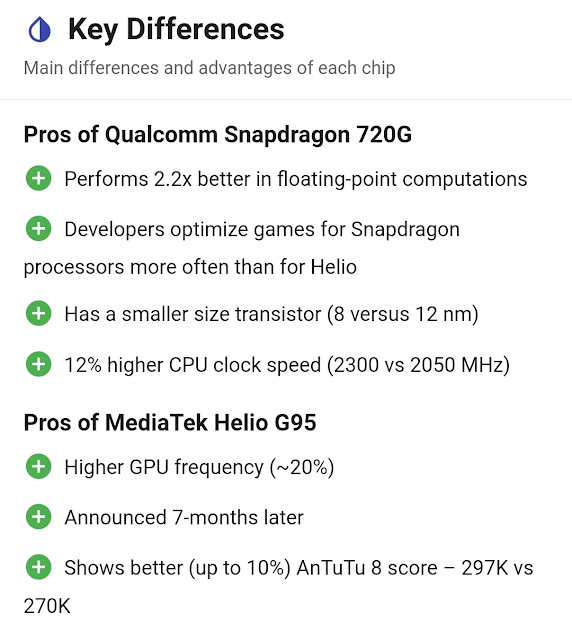The height and width of the screenshot is (640, 572).
Task: Click the plus icon beside Developers optimize games
Action: coord(39,229)
